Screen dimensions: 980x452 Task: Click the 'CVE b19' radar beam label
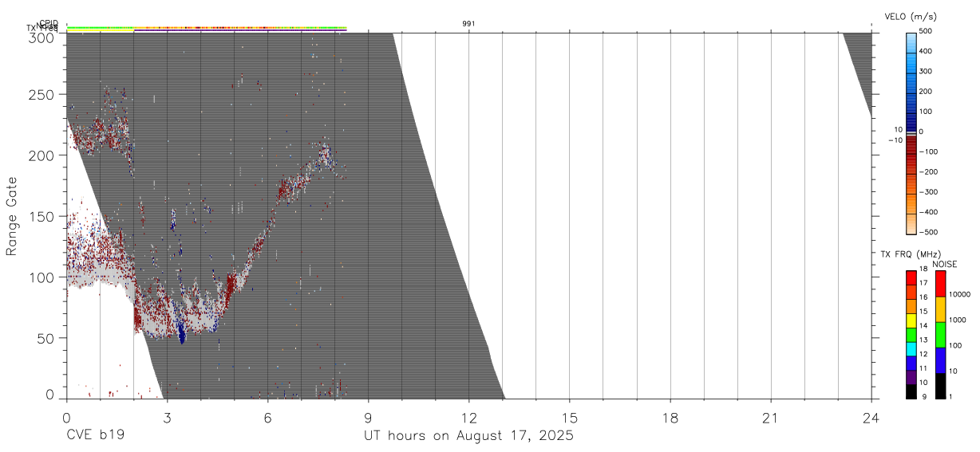click(94, 436)
